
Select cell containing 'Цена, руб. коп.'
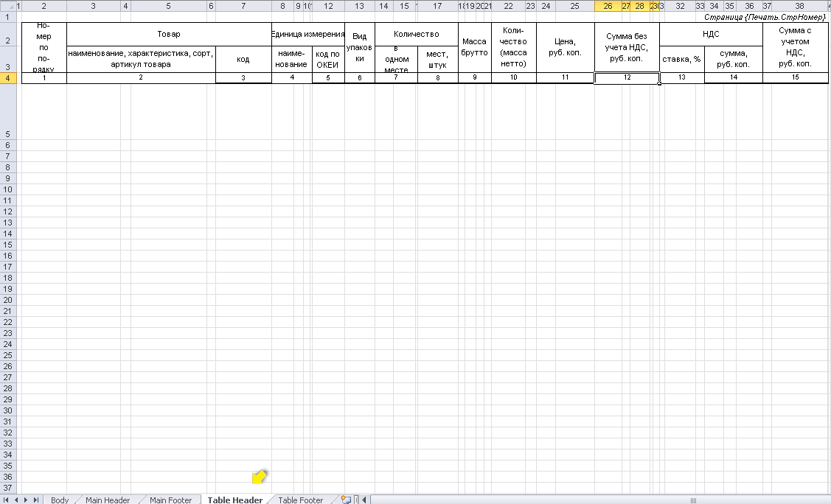click(x=565, y=47)
